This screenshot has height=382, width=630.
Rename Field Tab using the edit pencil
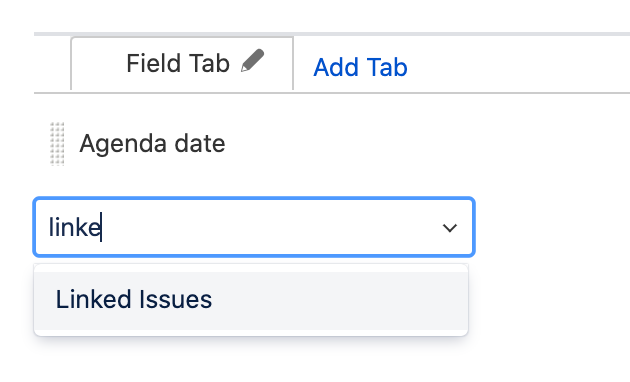pos(252,61)
